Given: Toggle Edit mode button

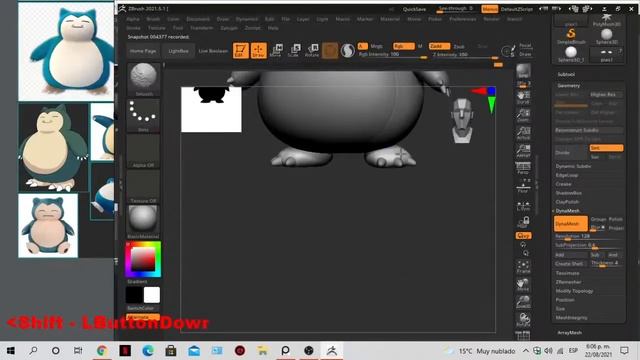Looking at the screenshot, I should [240, 51].
